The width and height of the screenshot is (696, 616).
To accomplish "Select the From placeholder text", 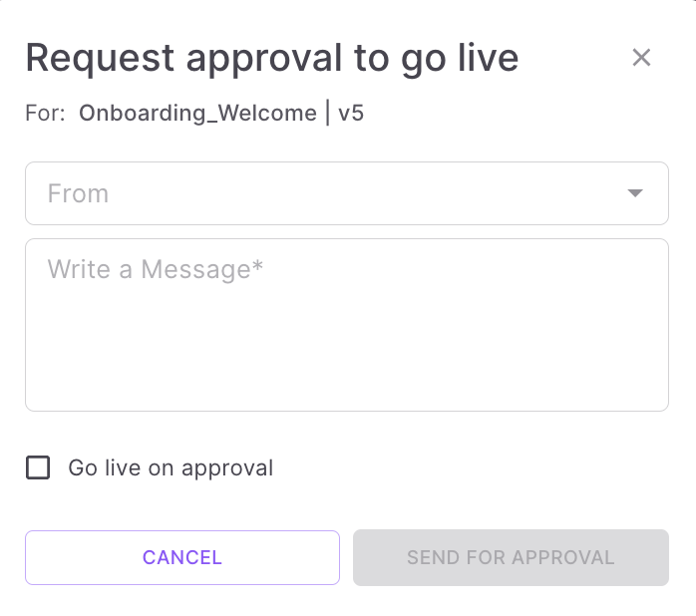I will (x=78, y=193).
